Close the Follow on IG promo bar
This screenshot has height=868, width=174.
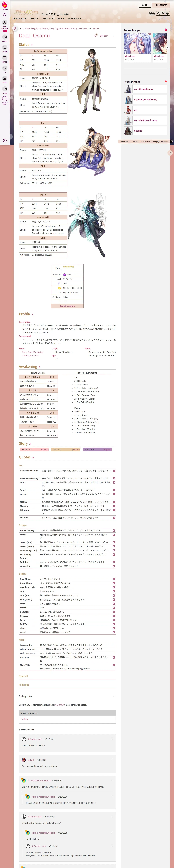click(x=171, y=141)
